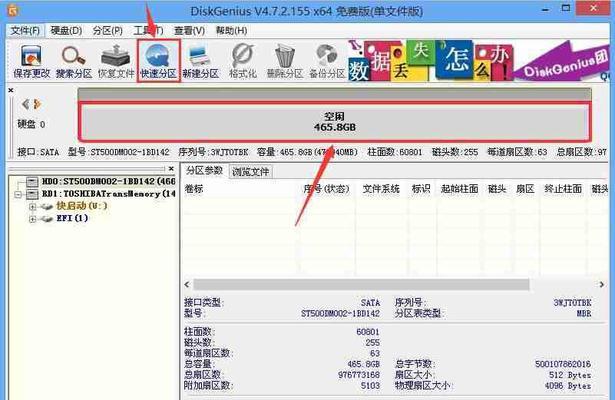This screenshot has height=400, width=615.
Task: Maximize the DiskGenius window
Action: coord(566,8)
